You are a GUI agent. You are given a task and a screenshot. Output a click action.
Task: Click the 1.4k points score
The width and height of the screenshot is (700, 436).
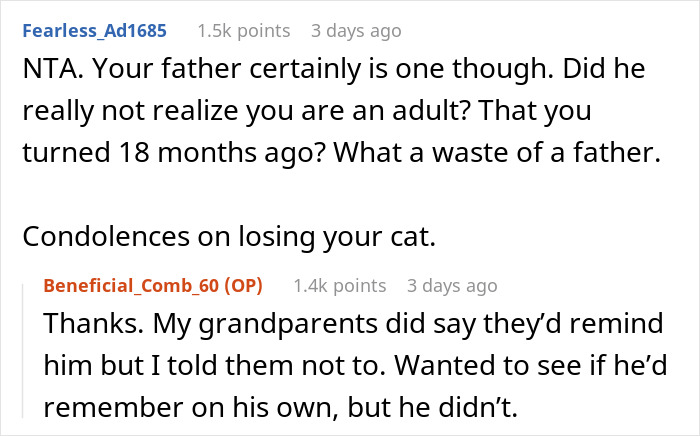pyautogui.click(x=339, y=286)
